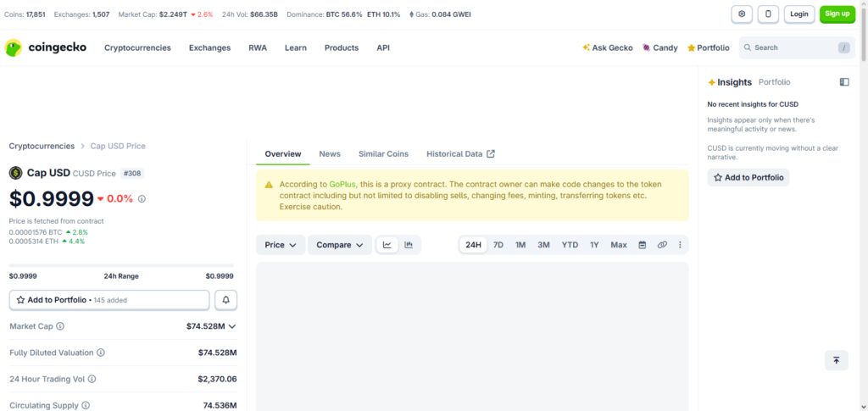Viewport: 868px width, 411px height.
Task: Open Learn navigation menu
Action: pos(296,47)
